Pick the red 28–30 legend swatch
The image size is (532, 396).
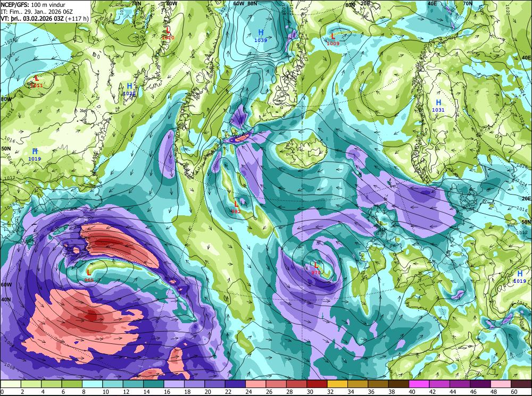pos(296,384)
